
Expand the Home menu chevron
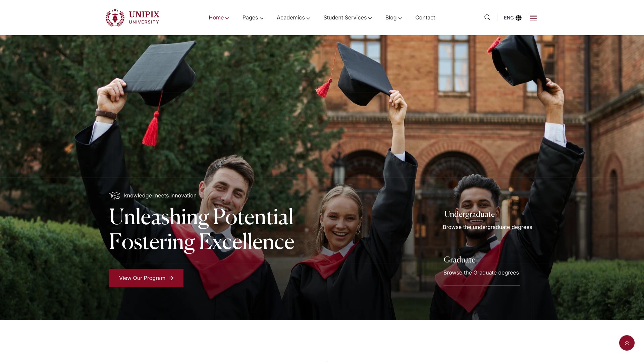[x=227, y=18]
